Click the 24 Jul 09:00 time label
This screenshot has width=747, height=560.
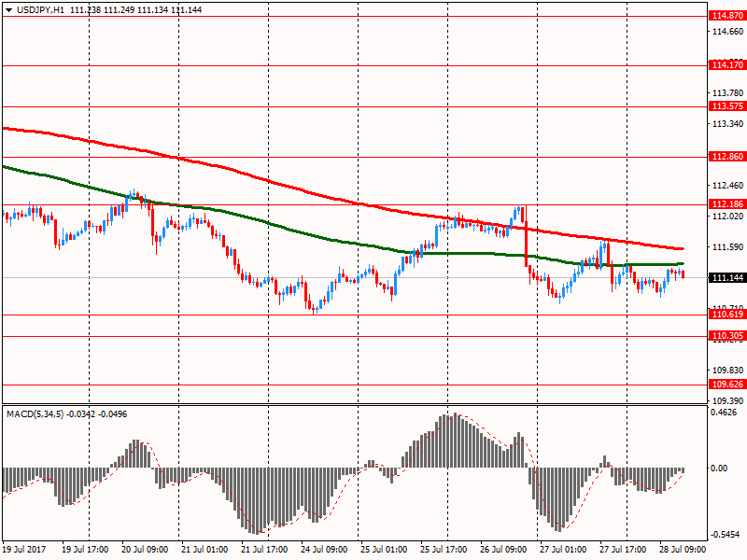324,550
